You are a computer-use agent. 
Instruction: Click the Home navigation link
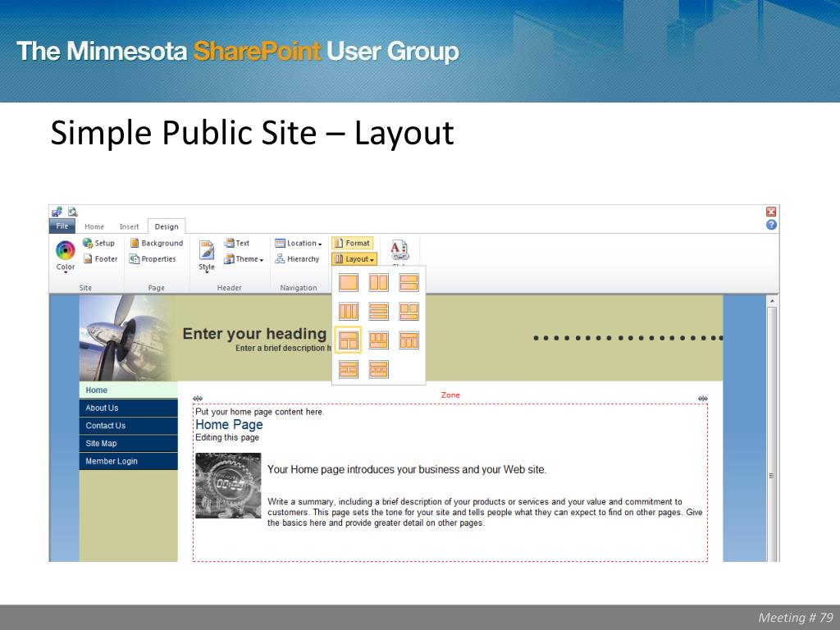(129, 390)
